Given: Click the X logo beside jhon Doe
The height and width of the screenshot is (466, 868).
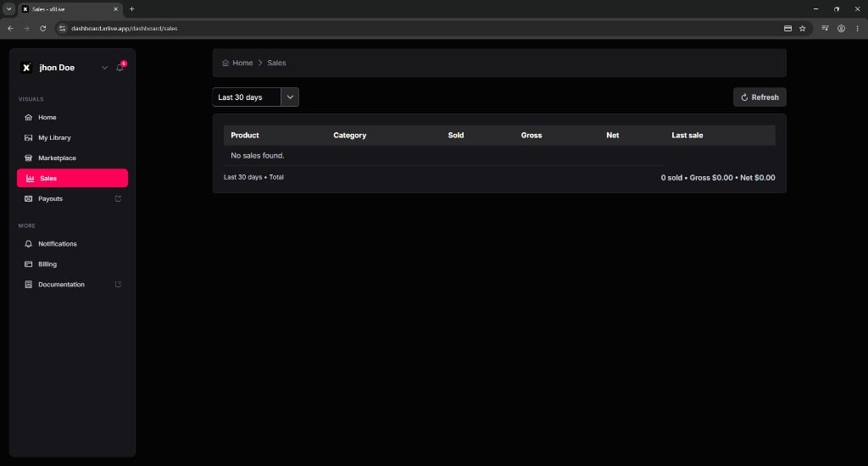Looking at the screenshot, I should [x=26, y=68].
